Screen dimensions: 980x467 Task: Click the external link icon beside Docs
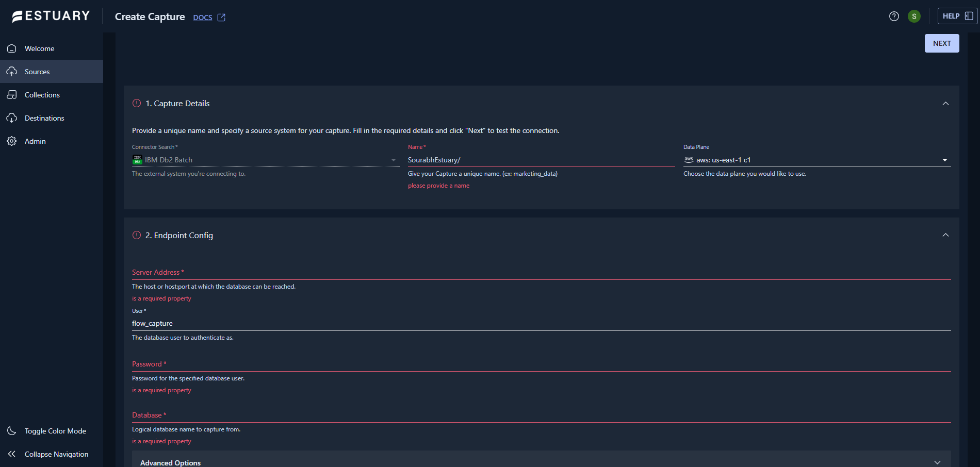221,18
